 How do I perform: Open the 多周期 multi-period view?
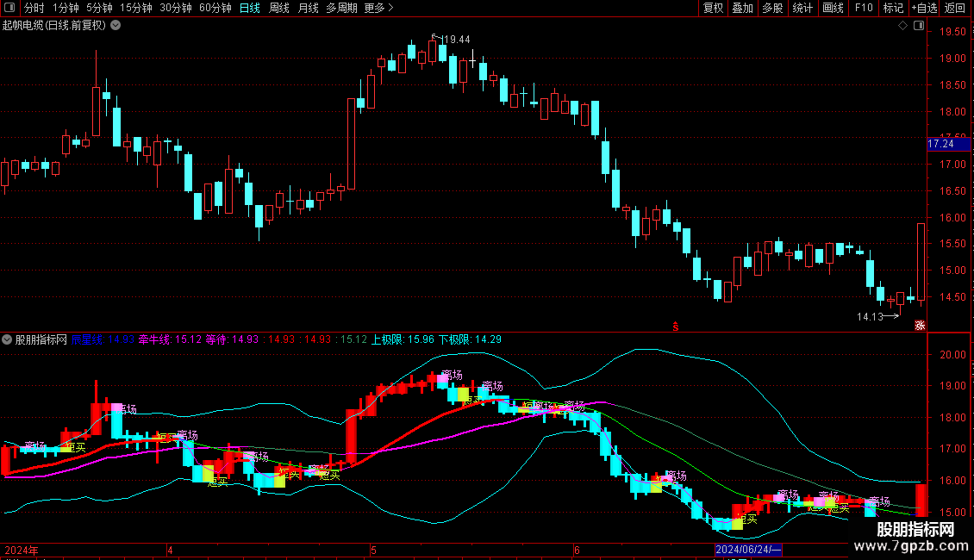click(x=341, y=8)
